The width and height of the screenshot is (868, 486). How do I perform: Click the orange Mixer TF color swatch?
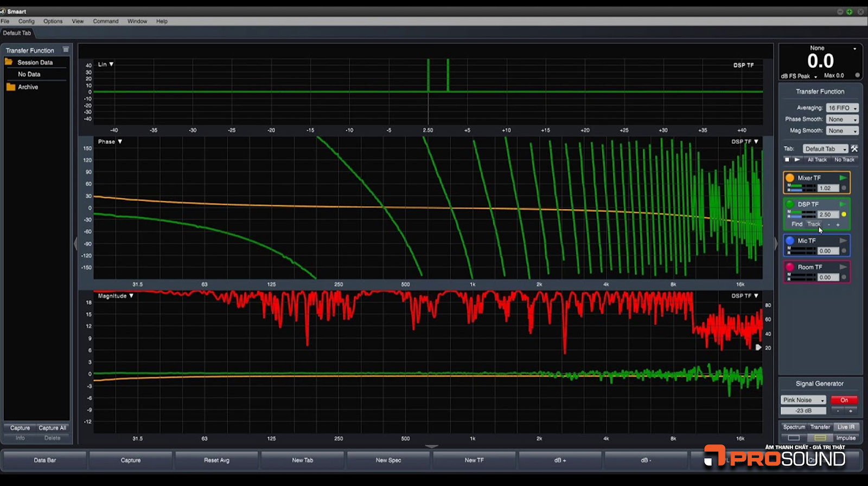click(x=790, y=178)
